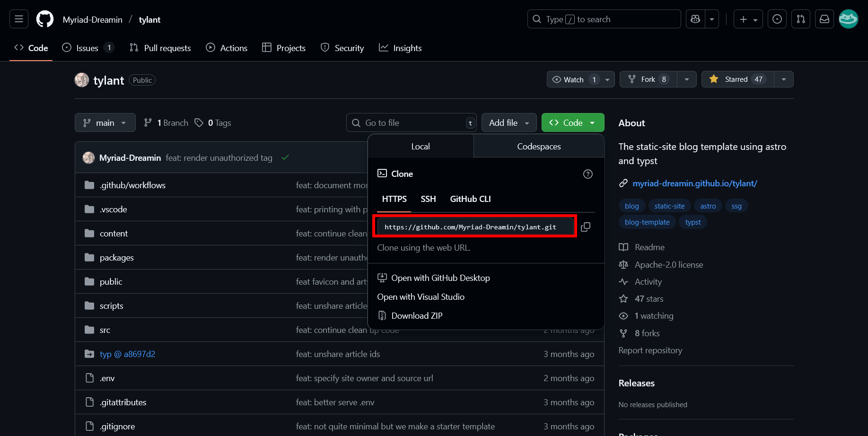This screenshot has height=436, width=868.
Task: Expand the star lists dropdown arrow
Action: [784, 79]
